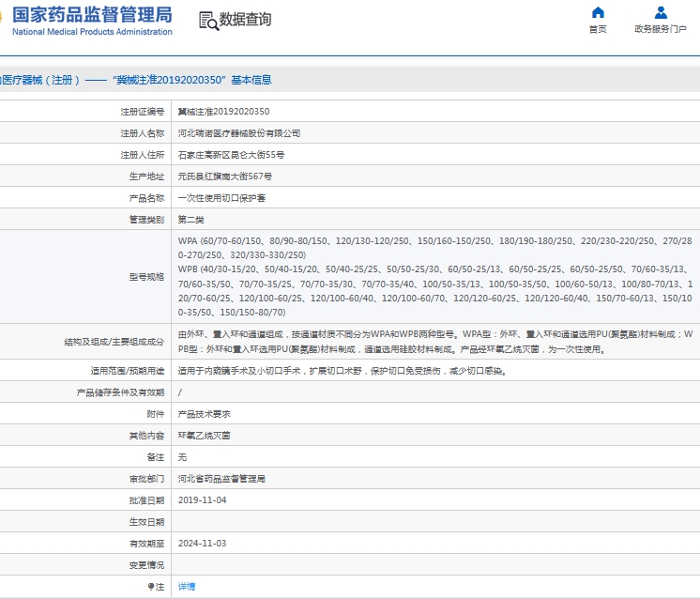
Task: Click the 数据查询 search document icon
Action: coord(208,21)
